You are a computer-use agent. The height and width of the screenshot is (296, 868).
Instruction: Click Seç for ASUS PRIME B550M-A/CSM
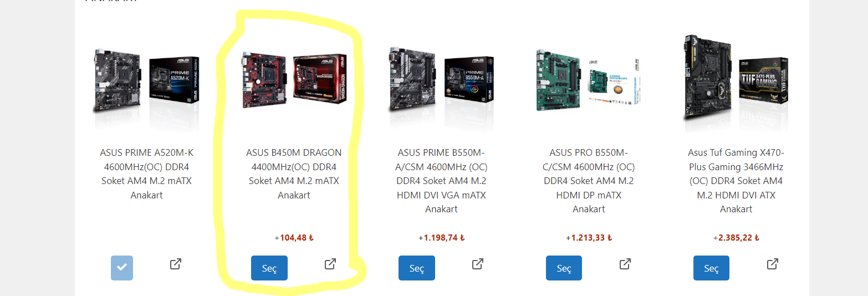(x=417, y=268)
